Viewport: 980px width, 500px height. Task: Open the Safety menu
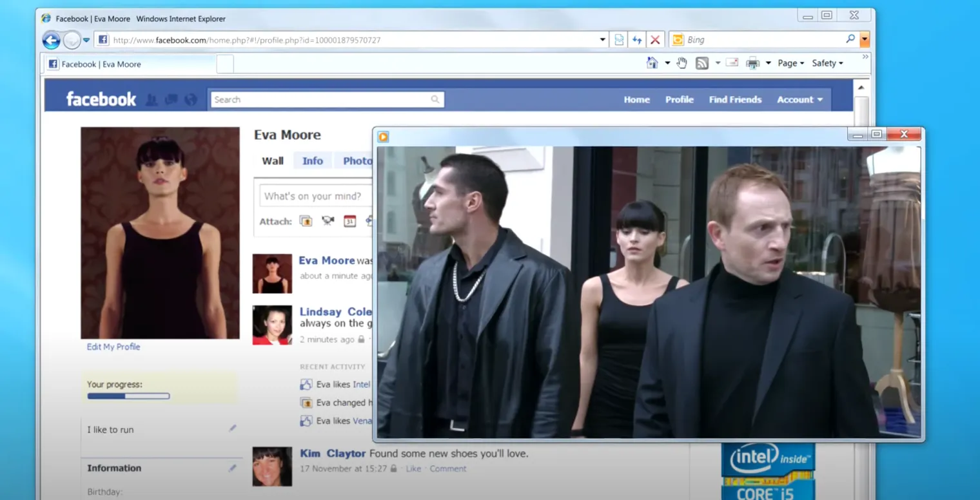(x=827, y=63)
